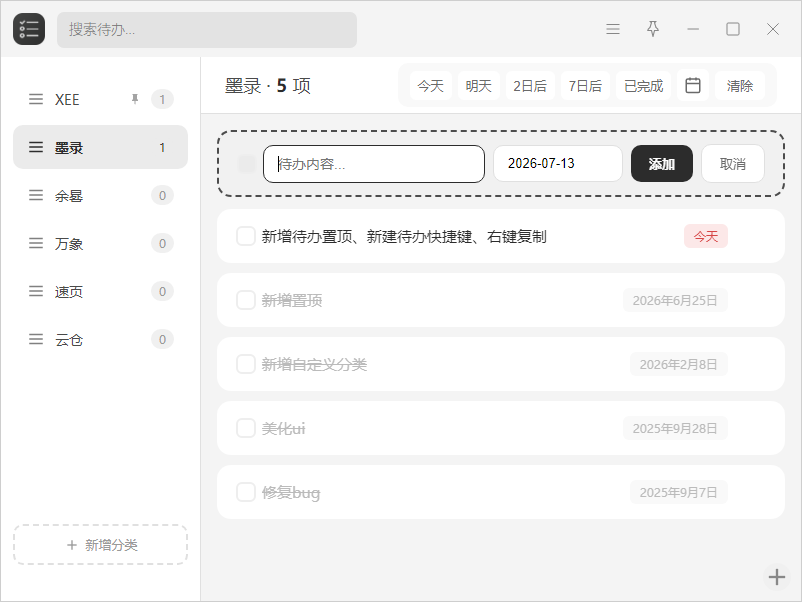Click the pin icon beside XEE category

135,99
